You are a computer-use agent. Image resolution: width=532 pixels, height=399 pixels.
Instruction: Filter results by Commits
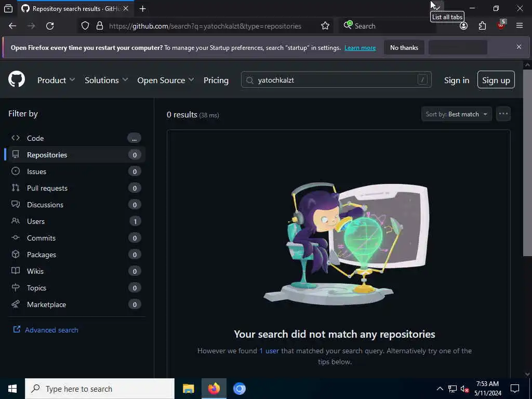75,238
